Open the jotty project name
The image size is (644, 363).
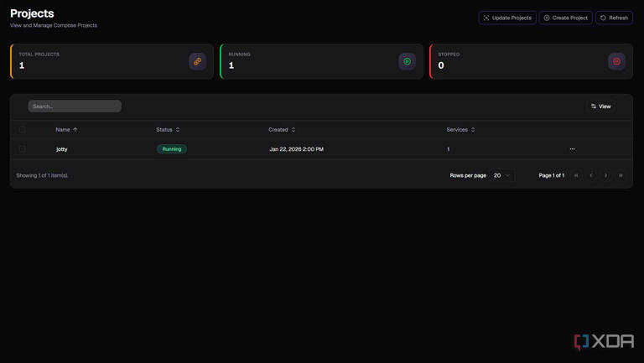[x=61, y=149]
